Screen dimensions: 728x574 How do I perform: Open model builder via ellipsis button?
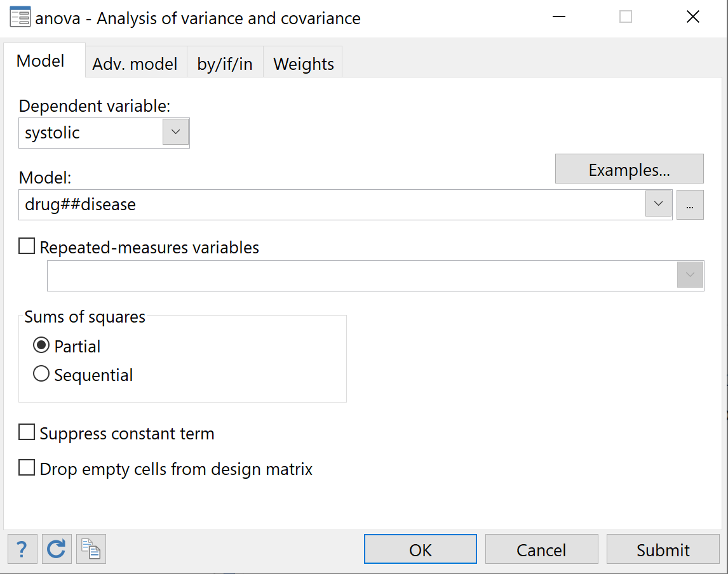690,204
